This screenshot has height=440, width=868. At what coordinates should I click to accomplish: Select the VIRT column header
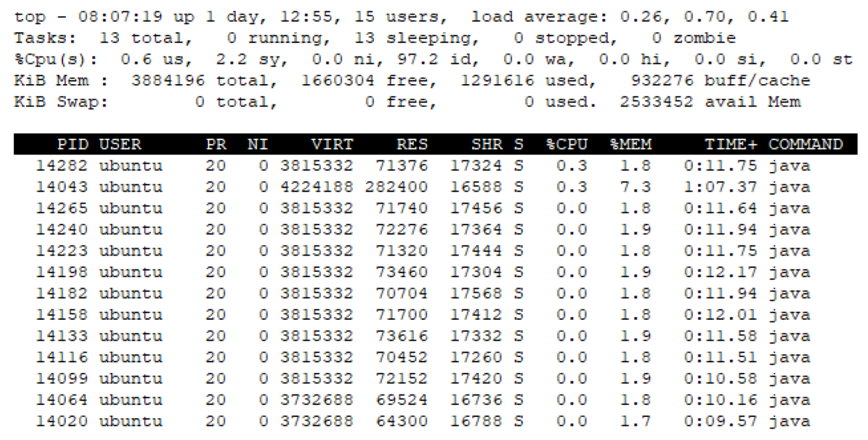coord(332,144)
